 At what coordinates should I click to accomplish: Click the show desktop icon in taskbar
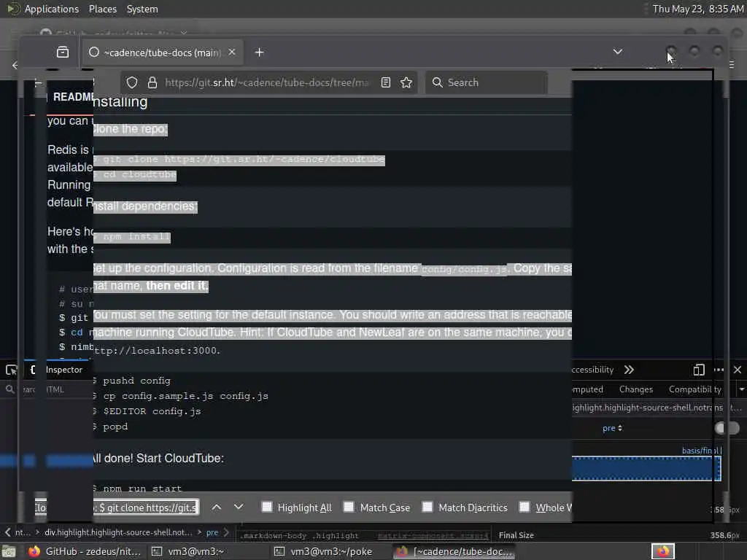point(9,551)
